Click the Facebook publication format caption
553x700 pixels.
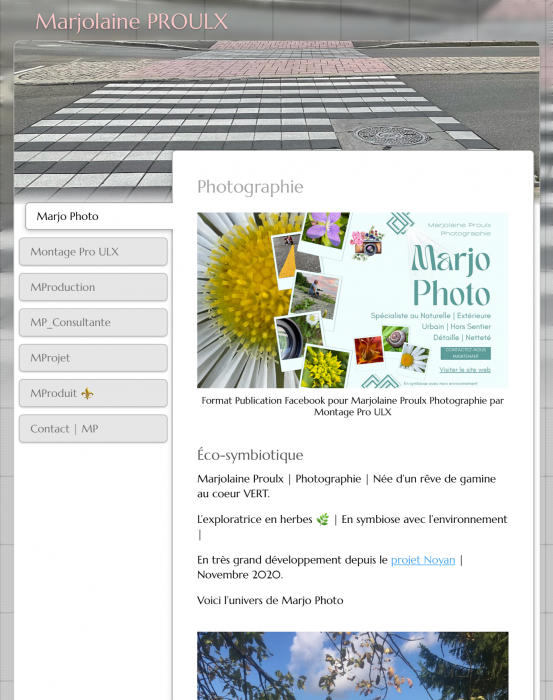coord(353,406)
